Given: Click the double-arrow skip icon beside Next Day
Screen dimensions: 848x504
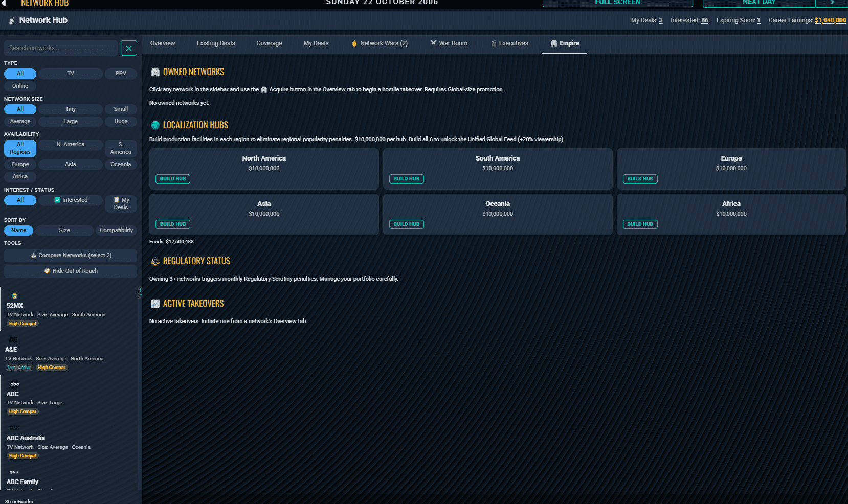Looking at the screenshot, I should [x=832, y=3].
